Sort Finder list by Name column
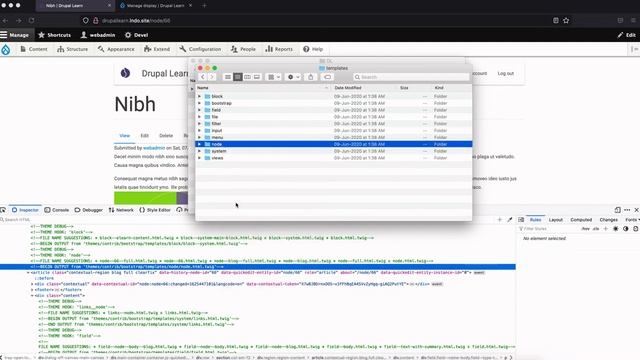The width and height of the screenshot is (640, 360). (263, 88)
